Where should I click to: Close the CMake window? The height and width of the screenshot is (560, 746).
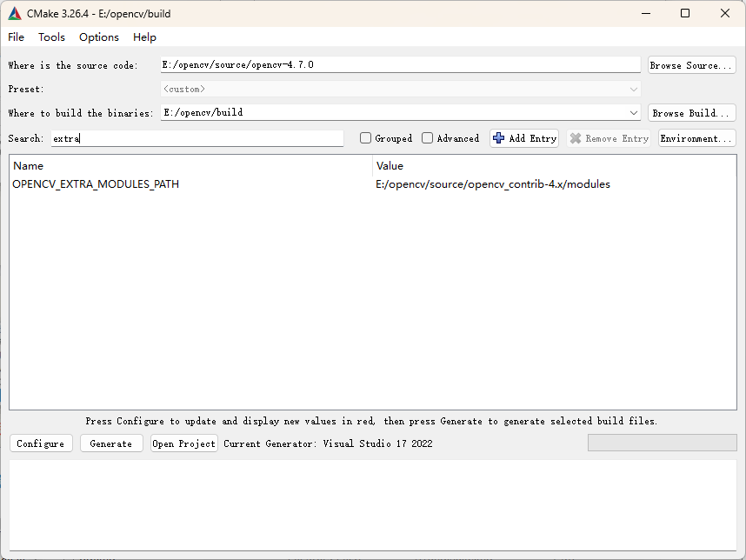pyautogui.click(x=724, y=13)
